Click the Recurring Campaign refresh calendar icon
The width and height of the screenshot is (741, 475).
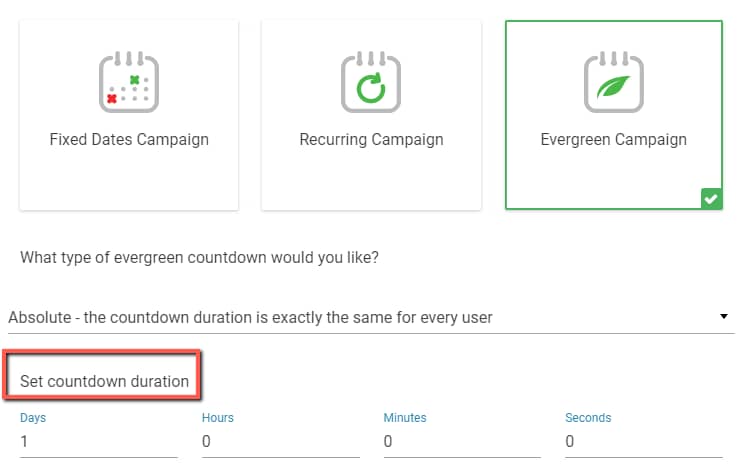[x=371, y=83]
